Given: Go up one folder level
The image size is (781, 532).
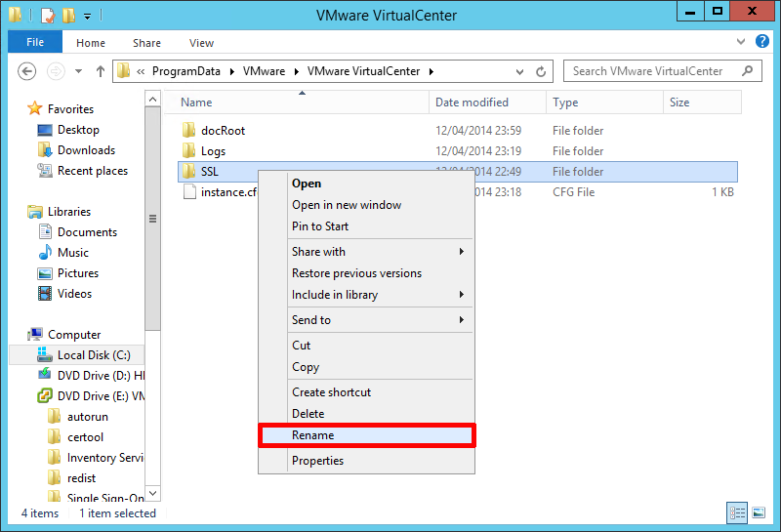Looking at the screenshot, I should (101, 71).
